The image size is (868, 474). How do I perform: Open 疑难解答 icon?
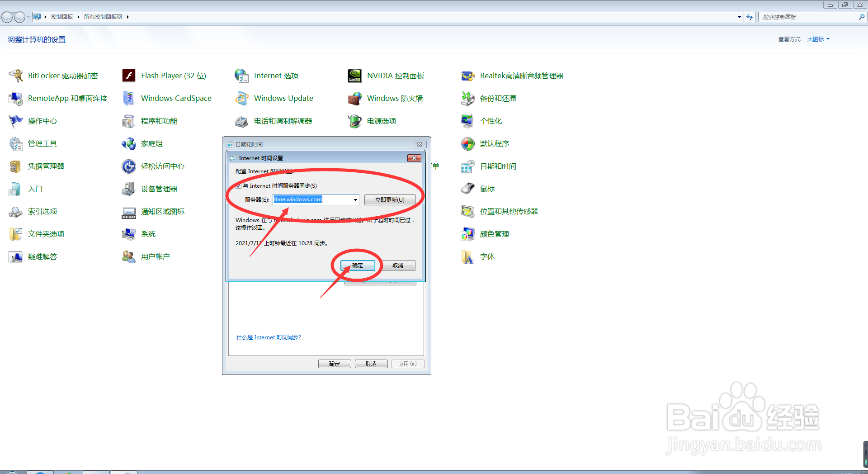(16, 256)
